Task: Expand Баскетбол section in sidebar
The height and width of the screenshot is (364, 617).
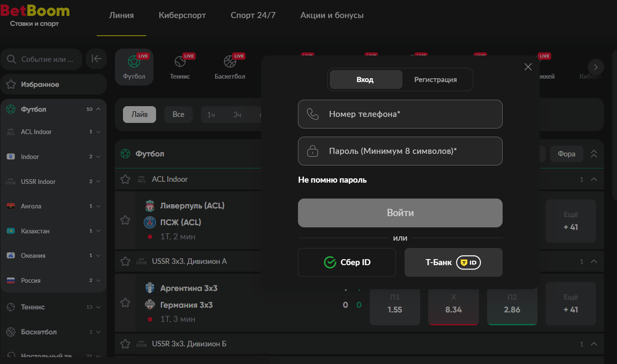Action: 98,332
